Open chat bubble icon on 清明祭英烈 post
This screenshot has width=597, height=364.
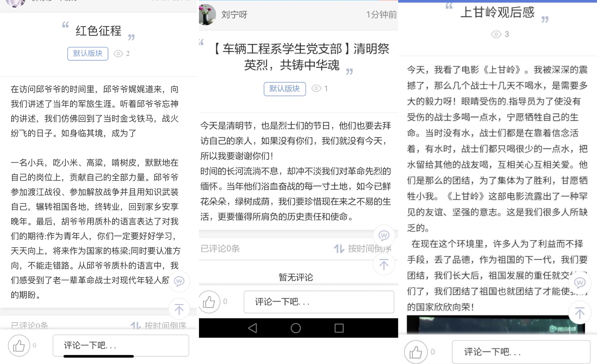click(384, 235)
